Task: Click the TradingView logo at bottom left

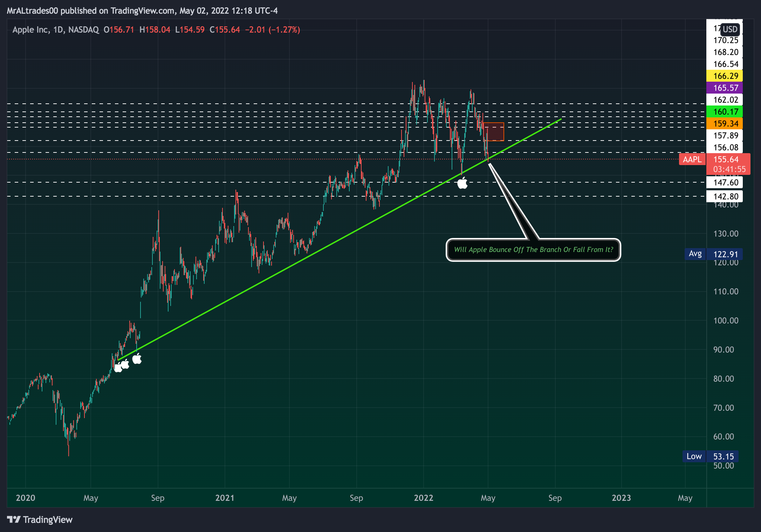Action: [x=40, y=519]
